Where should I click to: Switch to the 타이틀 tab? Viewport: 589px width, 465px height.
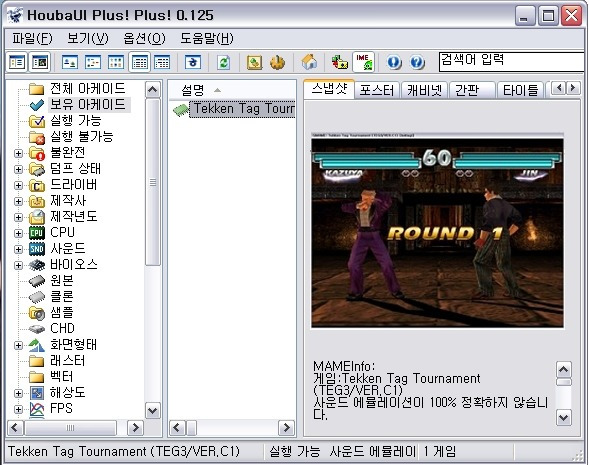click(520, 90)
